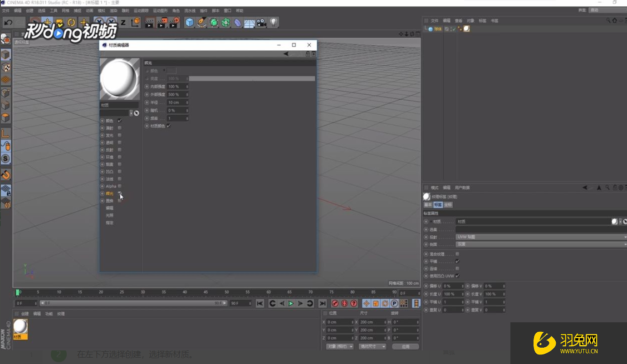Add a cube primitive from the toolbar
This screenshot has width=627, height=364.
(190, 22)
